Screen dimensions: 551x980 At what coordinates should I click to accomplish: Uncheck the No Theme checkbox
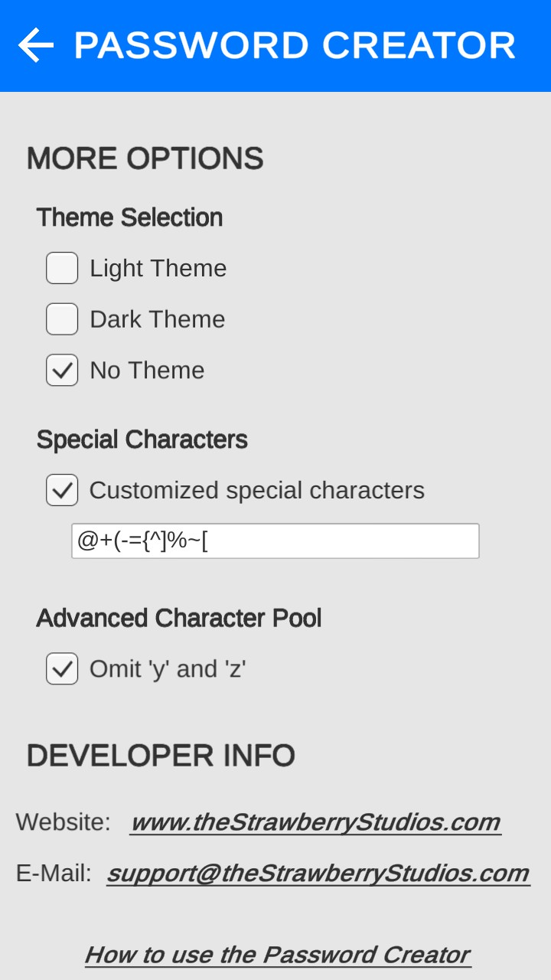coord(62,371)
